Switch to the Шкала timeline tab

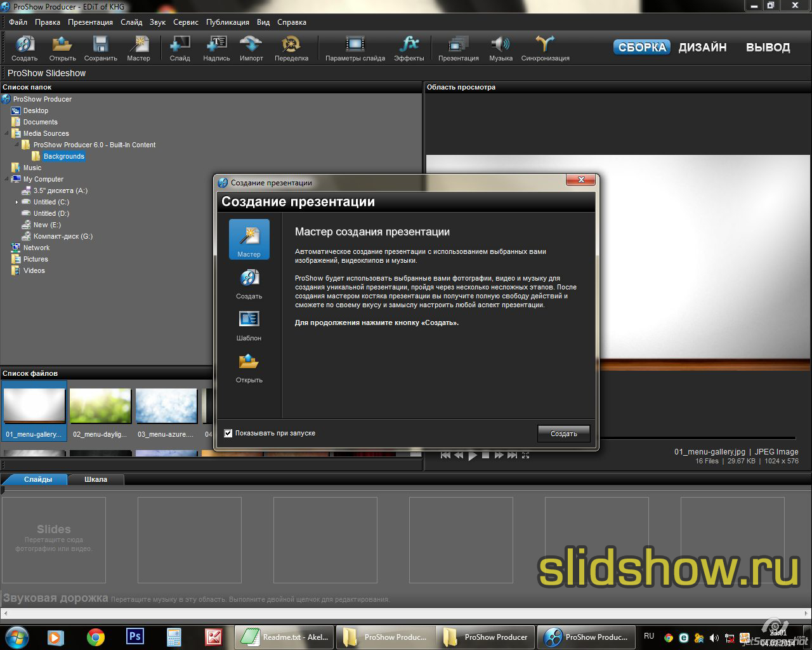[96, 479]
